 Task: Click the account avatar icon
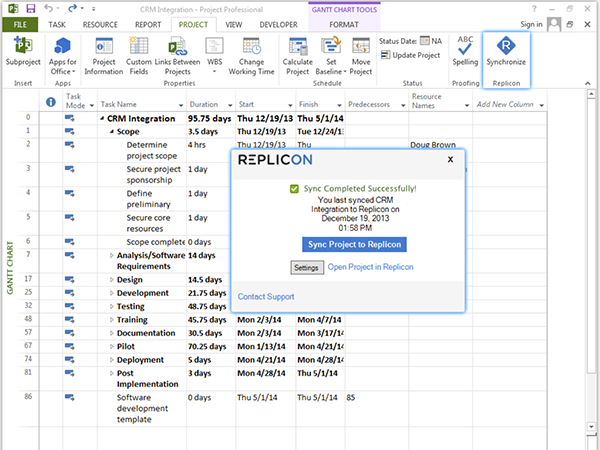(554, 24)
